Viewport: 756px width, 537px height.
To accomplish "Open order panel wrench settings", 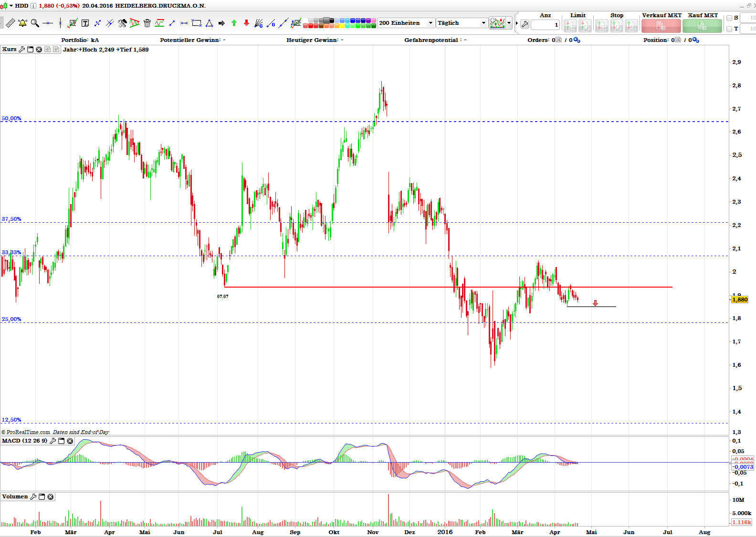I will point(525,24).
